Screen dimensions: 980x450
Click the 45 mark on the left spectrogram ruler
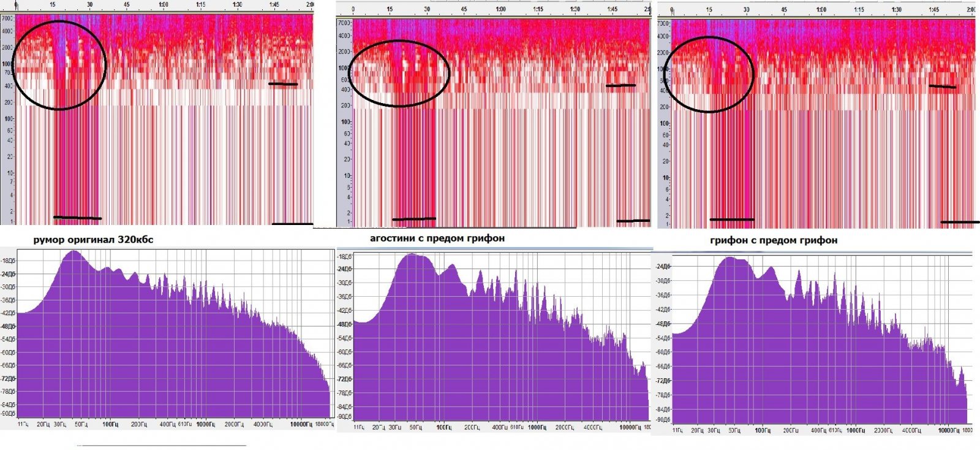[x=127, y=4]
